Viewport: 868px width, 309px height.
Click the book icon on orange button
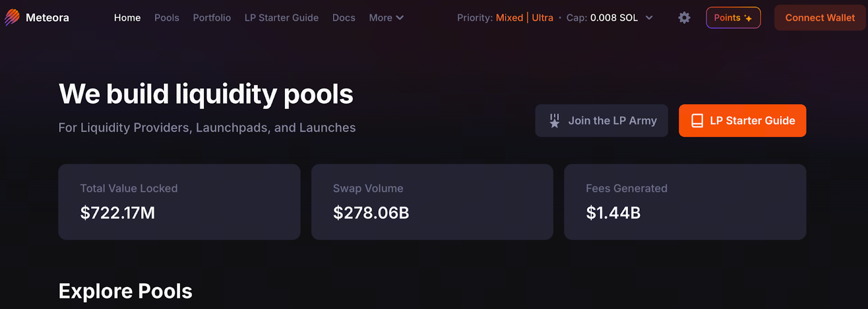[x=697, y=121]
